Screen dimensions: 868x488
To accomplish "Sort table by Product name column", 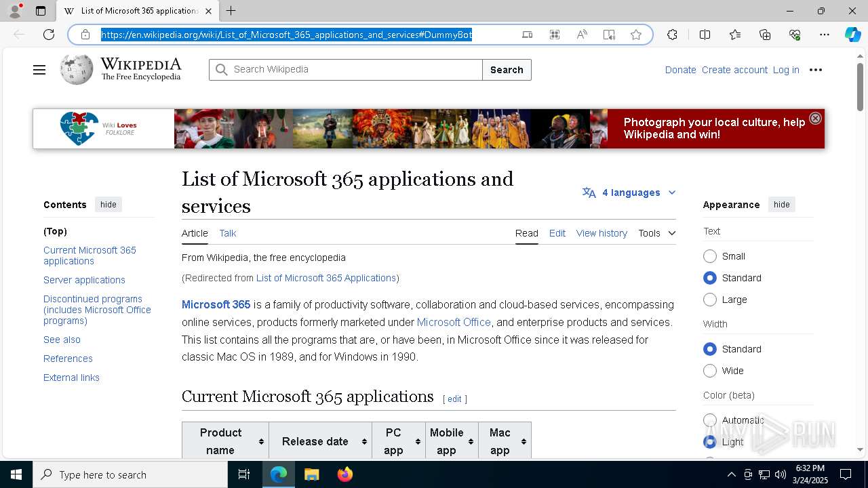I will (225, 441).
